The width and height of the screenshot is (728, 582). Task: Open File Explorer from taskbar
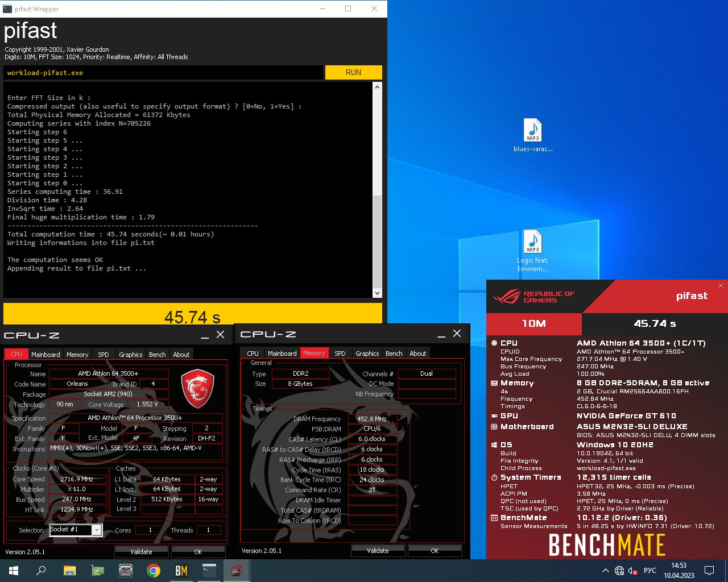point(69,571)
